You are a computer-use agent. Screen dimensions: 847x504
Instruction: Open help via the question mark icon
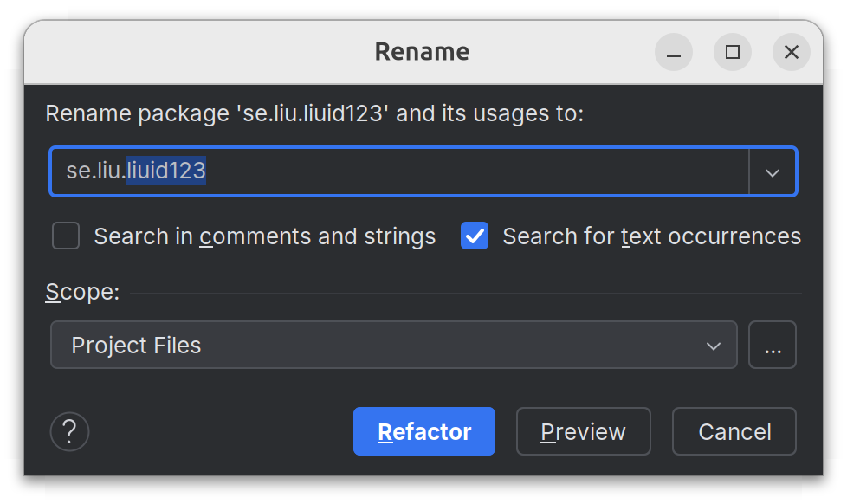[x=69, y=431]
